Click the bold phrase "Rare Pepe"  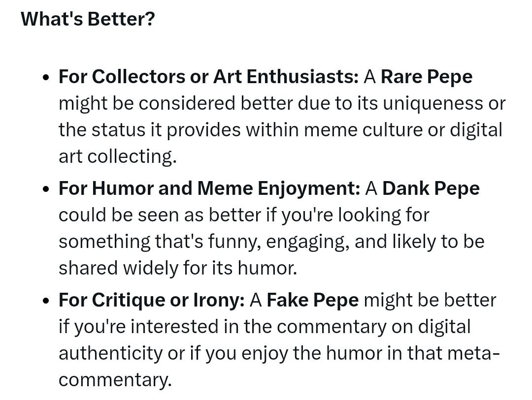pos(427,77)
